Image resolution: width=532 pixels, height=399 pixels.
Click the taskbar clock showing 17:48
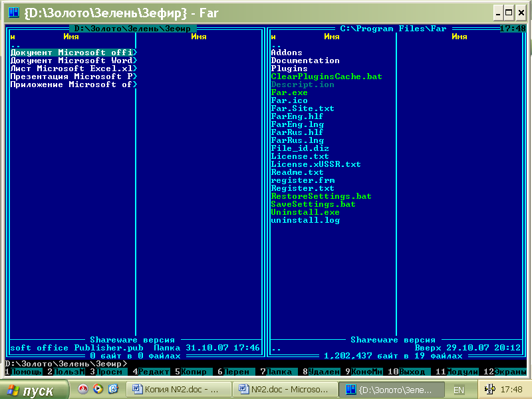click(511, 389)
